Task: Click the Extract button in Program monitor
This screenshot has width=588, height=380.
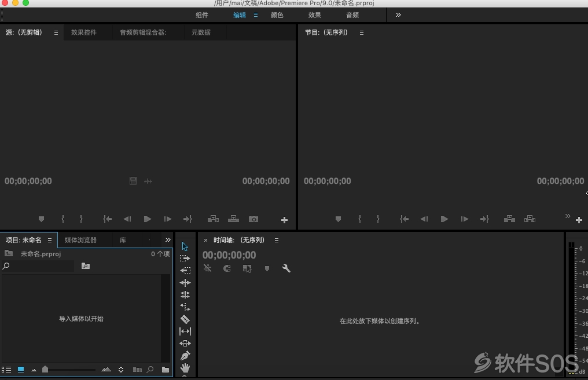Action: tap(530, 219)
